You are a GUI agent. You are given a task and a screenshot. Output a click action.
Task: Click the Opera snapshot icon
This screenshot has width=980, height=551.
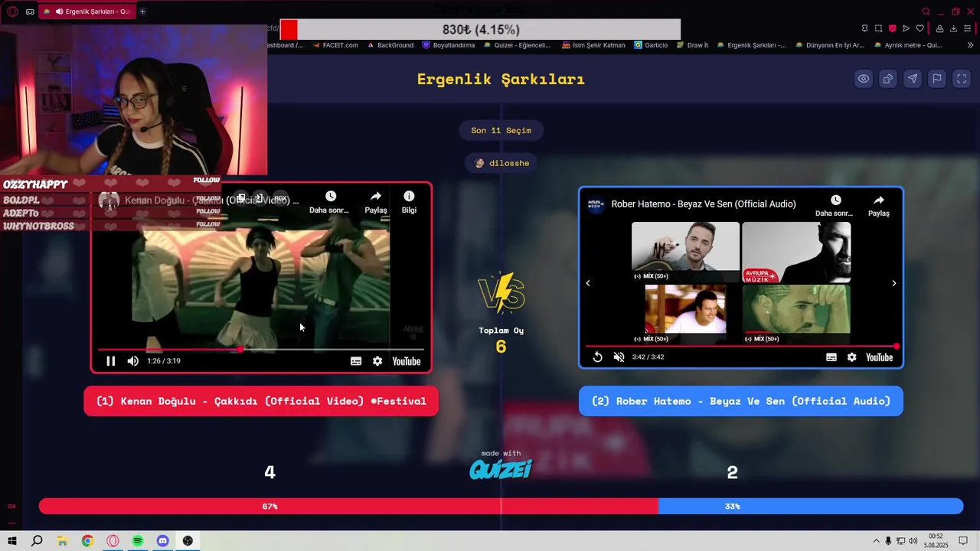(879, 28)
